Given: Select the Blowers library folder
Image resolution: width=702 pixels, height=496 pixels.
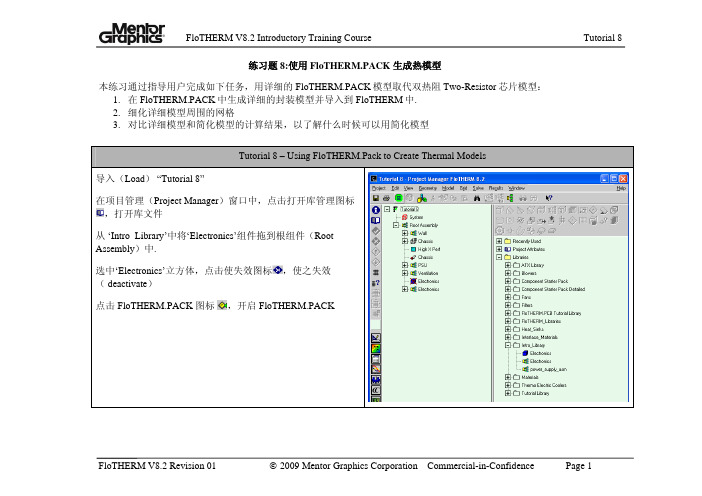Looking at the screenshot, I should click(x=529, y=273).
